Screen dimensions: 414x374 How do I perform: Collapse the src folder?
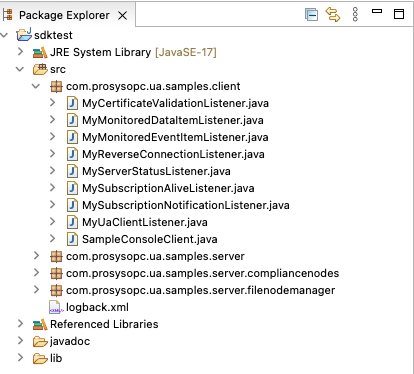(x=20, y=69)
